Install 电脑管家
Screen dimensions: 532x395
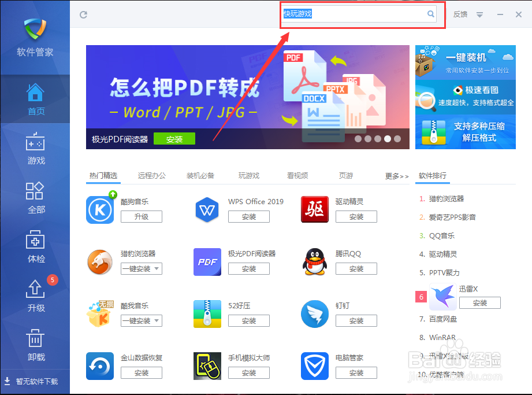tap(356, 372)
